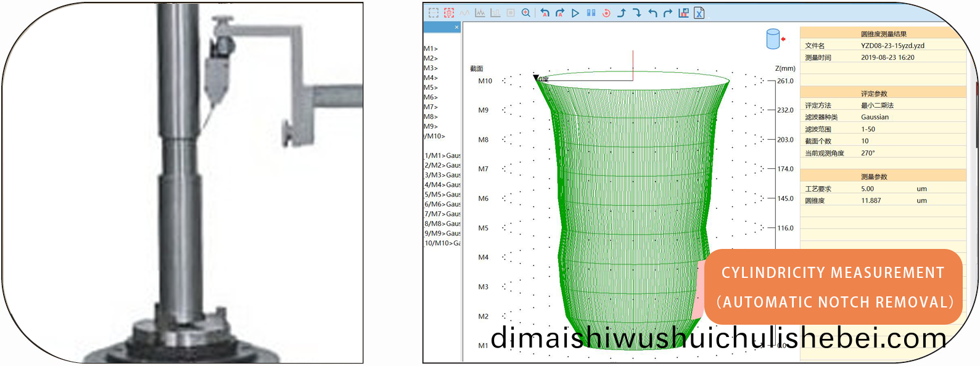Screen dimensions: 980x366
Task: Select the 'M9>' row in list
Action: pyautogui.click(x=430, y=126)
